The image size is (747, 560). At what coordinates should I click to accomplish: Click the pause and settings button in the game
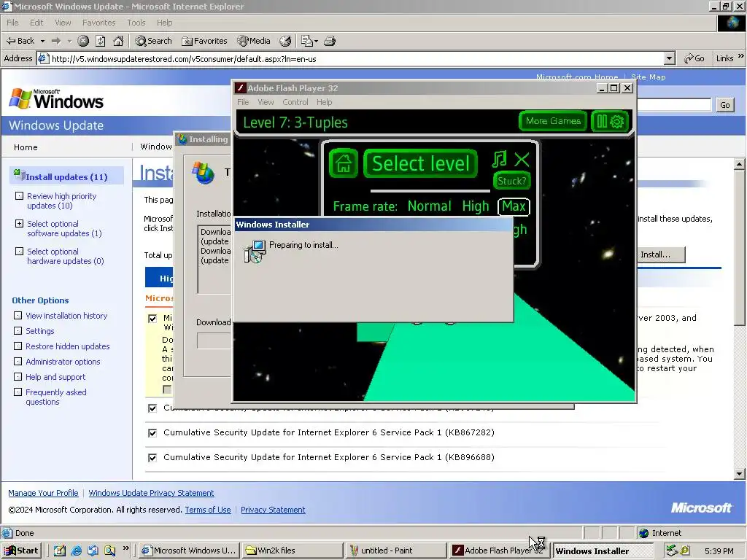pos(611,122)
